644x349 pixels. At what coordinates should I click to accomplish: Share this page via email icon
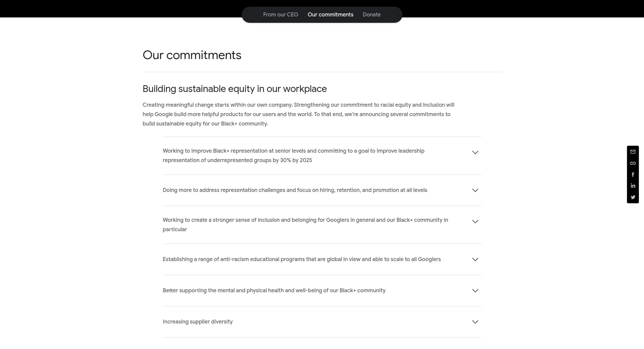click(x=633, y=152)
